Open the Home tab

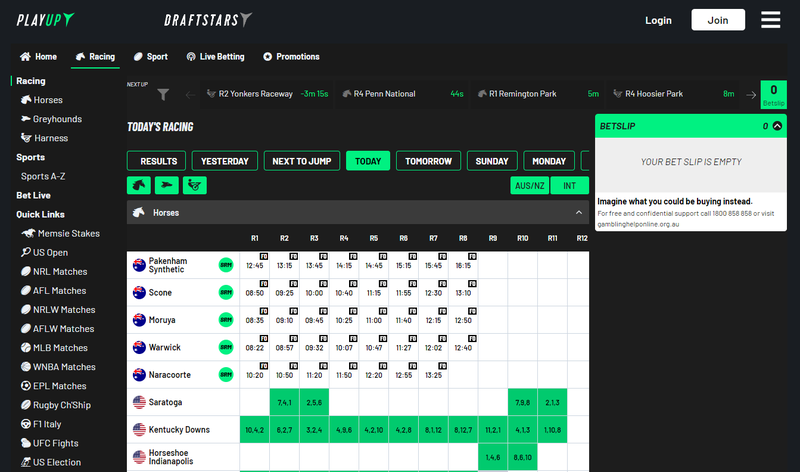click(39, 57)
